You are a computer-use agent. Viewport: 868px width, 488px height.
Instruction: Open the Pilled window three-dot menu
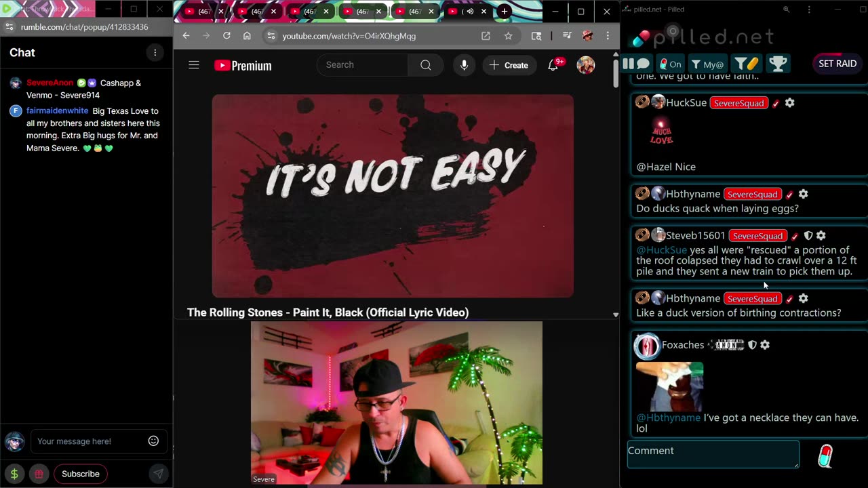[x=809, y=9]
